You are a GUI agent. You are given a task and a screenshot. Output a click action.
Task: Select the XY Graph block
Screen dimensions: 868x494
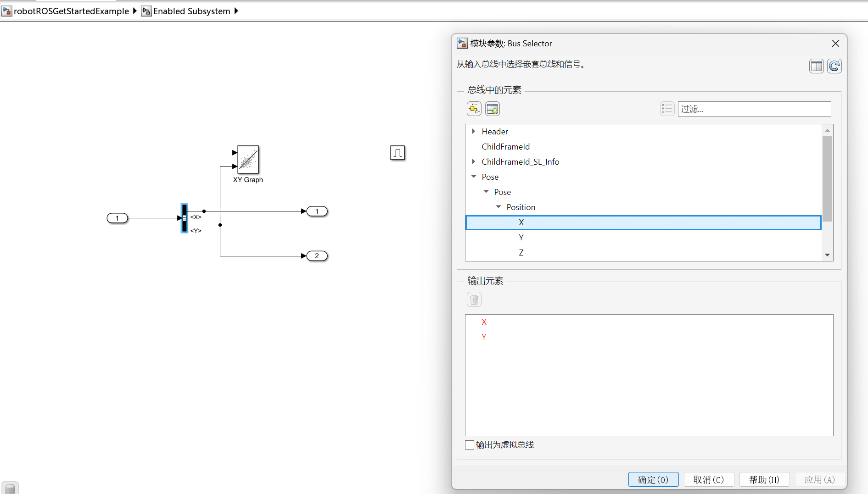[248, 159]
